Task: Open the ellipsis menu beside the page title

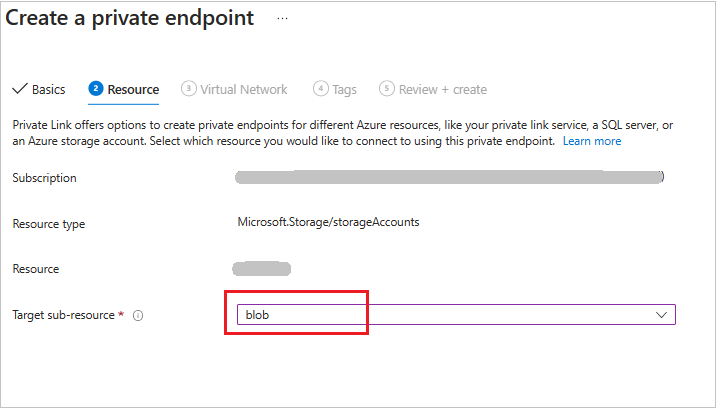Action: pos(283,19)
